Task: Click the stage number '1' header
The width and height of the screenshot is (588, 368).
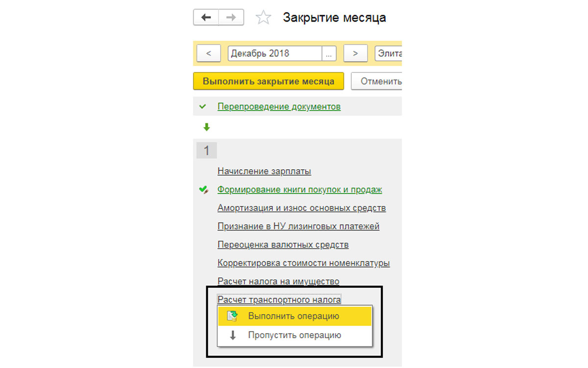Action: [206, 151]
